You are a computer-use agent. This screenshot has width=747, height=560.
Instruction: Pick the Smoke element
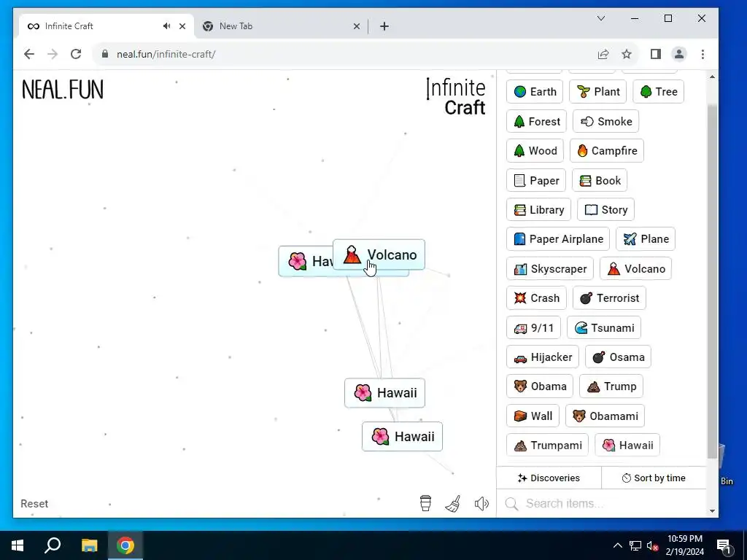coord(605,122)
